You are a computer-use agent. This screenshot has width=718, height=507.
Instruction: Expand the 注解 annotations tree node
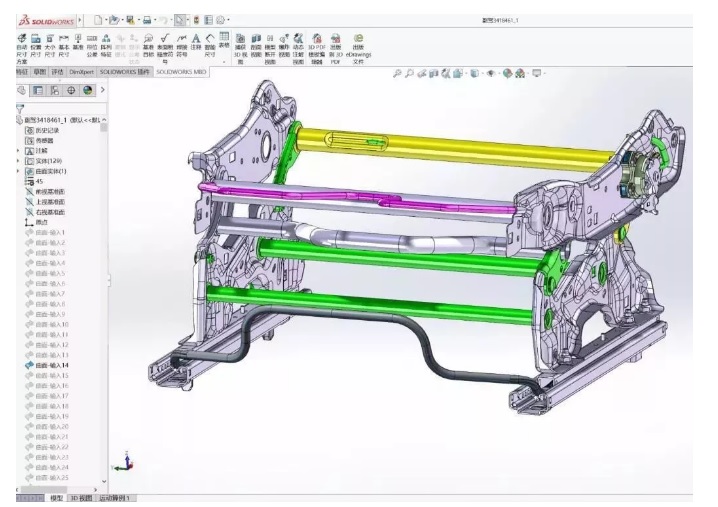(17, 151)
